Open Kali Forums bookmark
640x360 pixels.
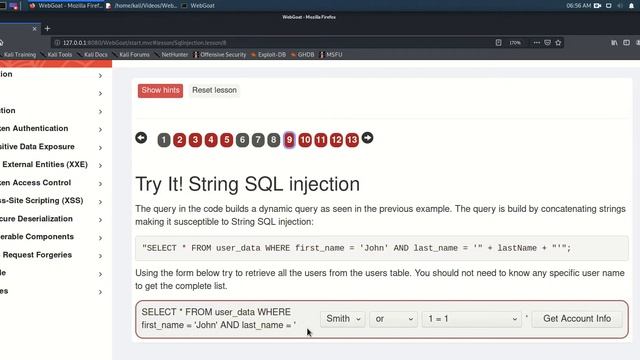click(132, 54)
